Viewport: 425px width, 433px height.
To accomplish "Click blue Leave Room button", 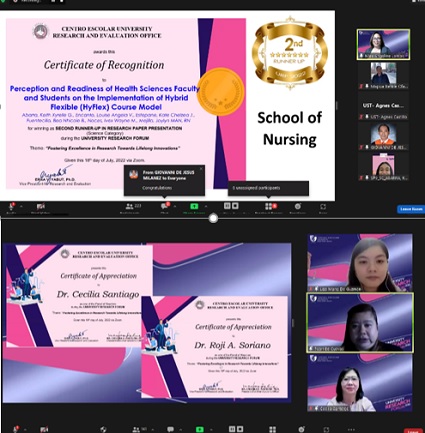I will tap(411, 209).
